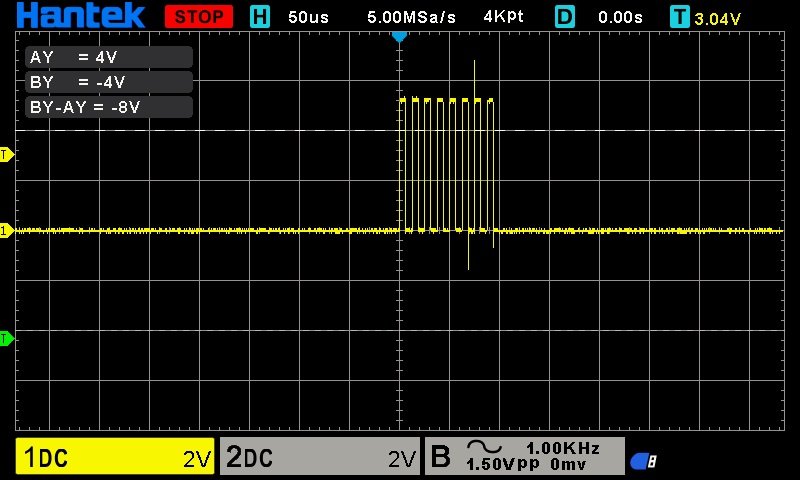This screenshot has height=480, width=800.
Task: Click the 50us timebase value
Action: (x=308, y=17)
